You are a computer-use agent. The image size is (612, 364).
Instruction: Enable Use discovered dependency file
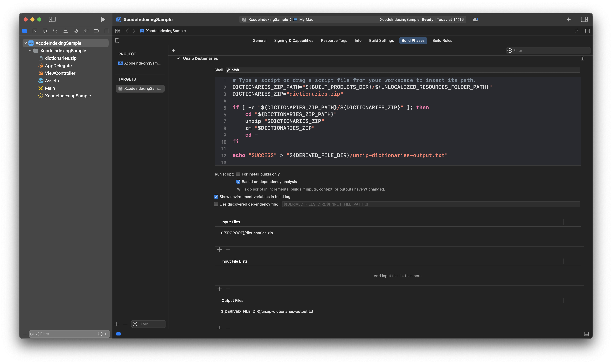tap(216, 204)
